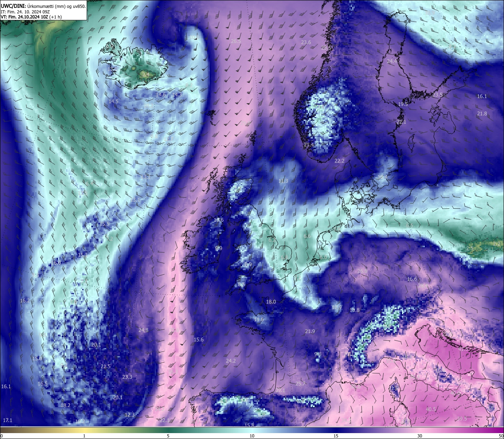This screenshot has height=439, width=504.
Task: Click the 14.6 value south of Iceland
Action: (x=161, y=94)
